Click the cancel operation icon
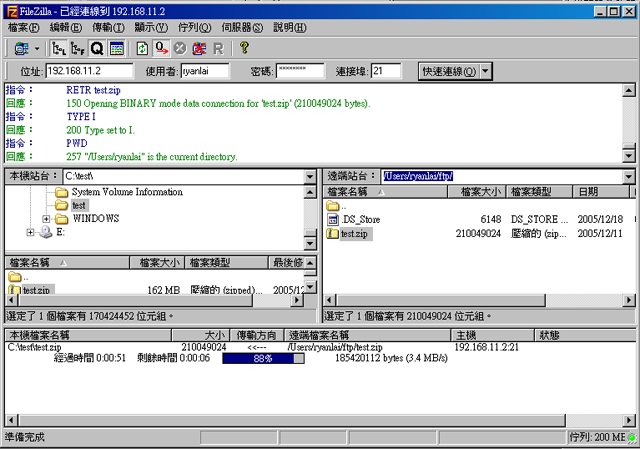The height and width of the screenshot is (449, 640). tap(180, 49)
